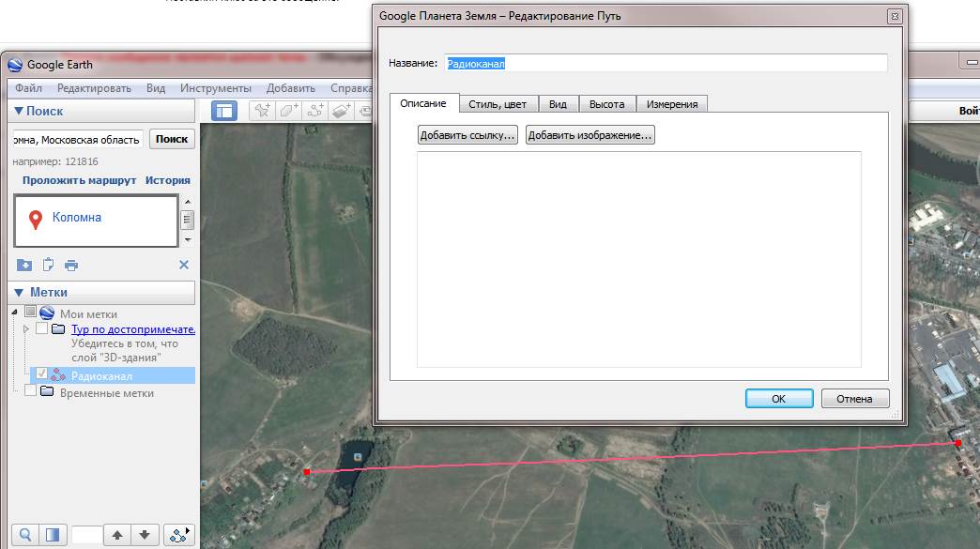This screenshot has height=549, width=980.
Task: Toggle the sidebar panel toolbar icon
Action: click(x=223, y=111)
